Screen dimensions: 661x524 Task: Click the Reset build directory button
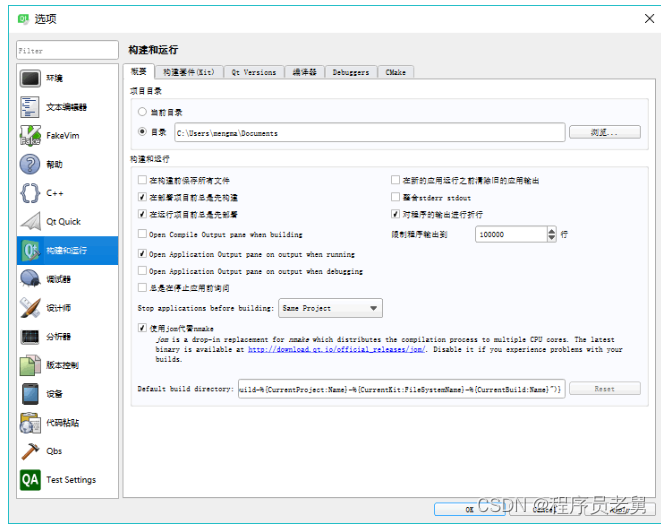coord(605,389)
